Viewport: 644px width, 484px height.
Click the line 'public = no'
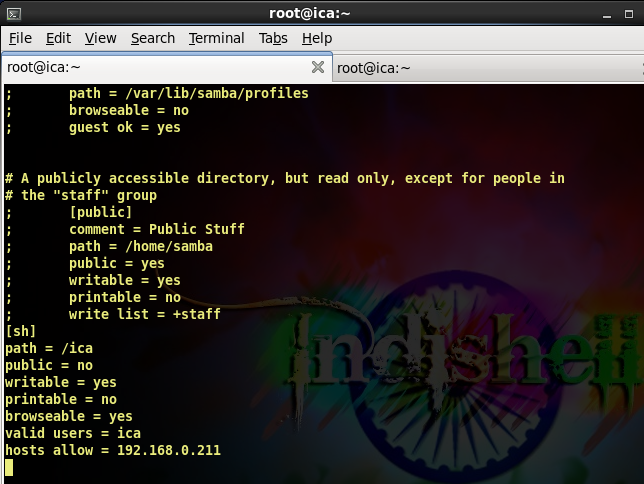[x=49, y=365]
